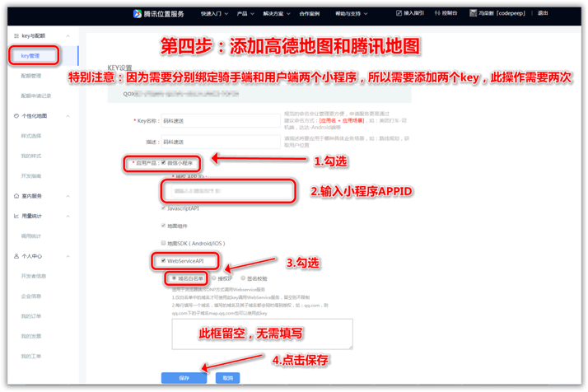The width and height of the screenshot is (588, 392).
Task: Click the user avatar next to codepeep
Action: click(473, 13)
